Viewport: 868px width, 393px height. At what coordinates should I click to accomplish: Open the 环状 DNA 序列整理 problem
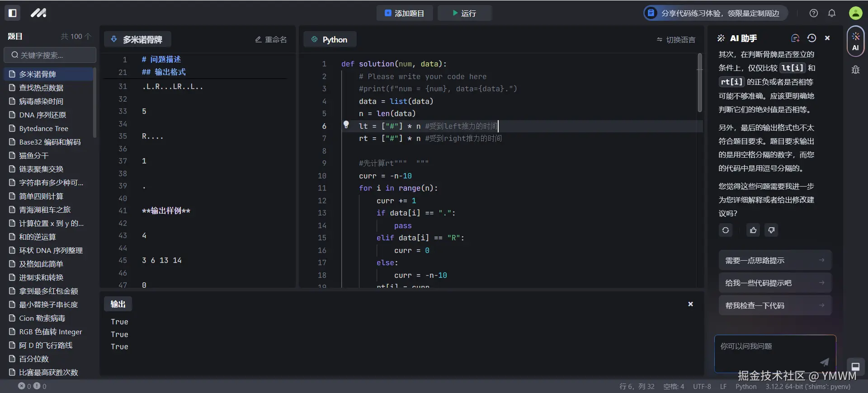point(48,250)
